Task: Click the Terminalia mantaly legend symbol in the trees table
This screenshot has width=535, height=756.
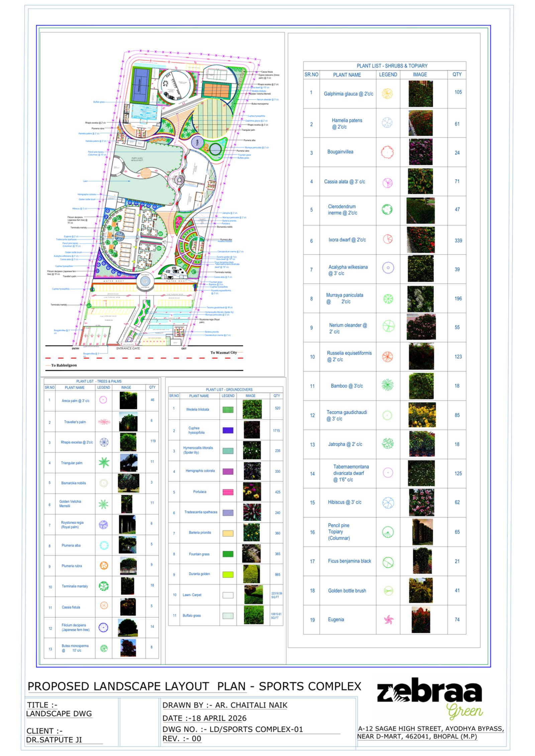Action: point(104,586)
